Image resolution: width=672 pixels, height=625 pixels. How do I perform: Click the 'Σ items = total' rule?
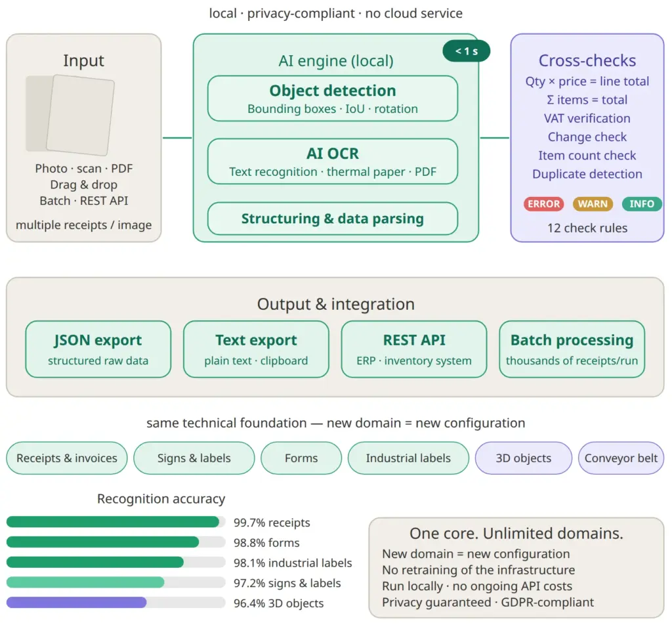point(587,100)
